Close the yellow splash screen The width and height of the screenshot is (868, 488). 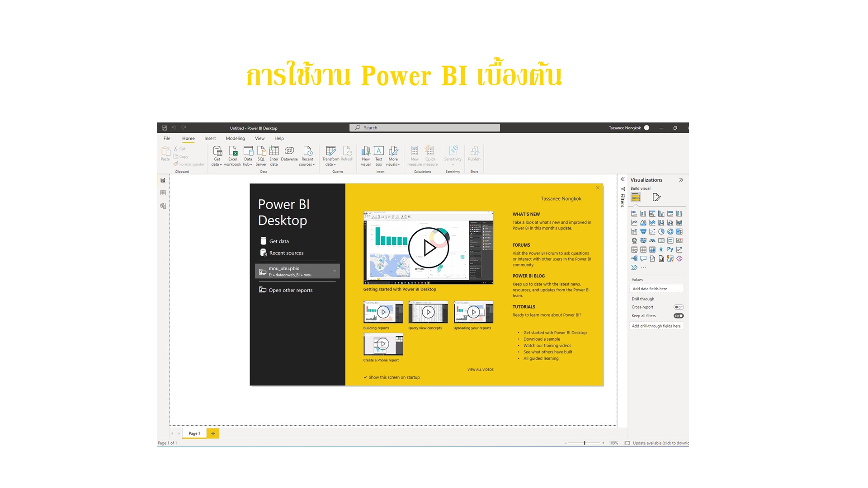(x=598, y=188)
